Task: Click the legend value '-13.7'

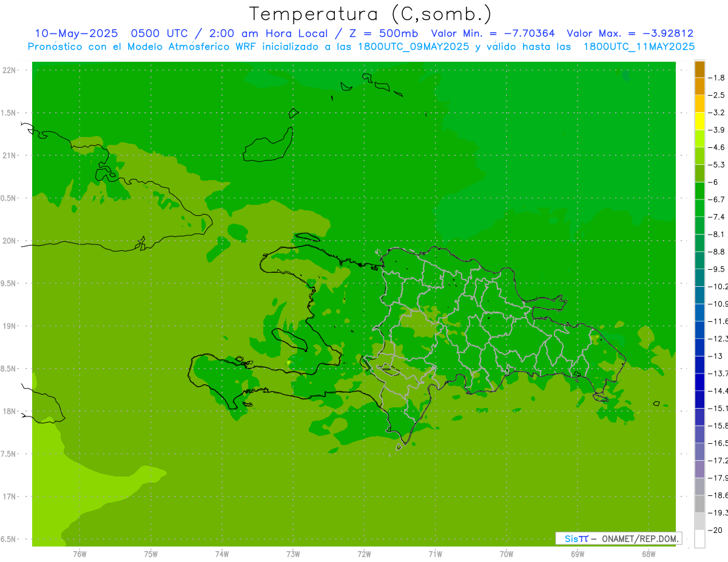Action: [x=718, y=373]
